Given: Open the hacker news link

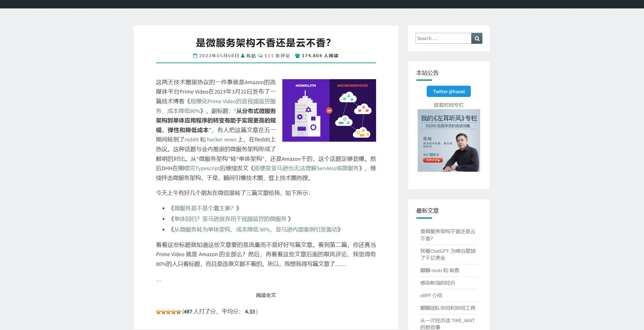Looking at the screenshot, I should pos(221,140).
